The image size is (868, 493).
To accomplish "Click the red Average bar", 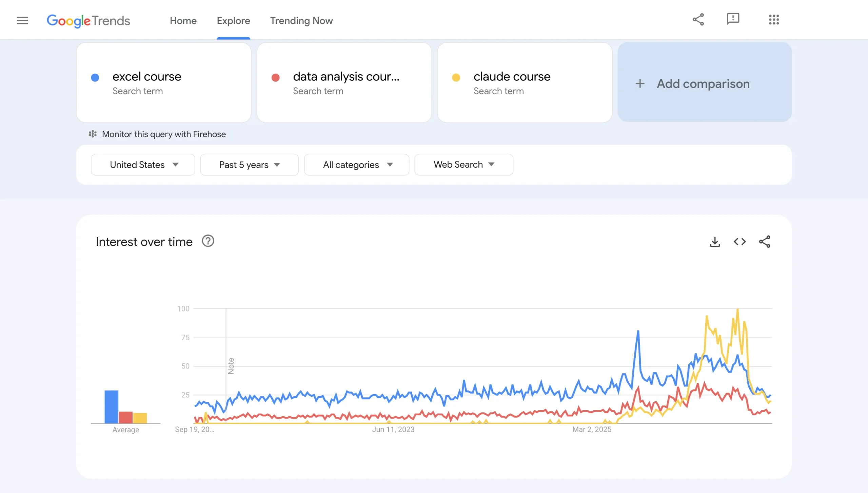I will click(x=126, y=417).
